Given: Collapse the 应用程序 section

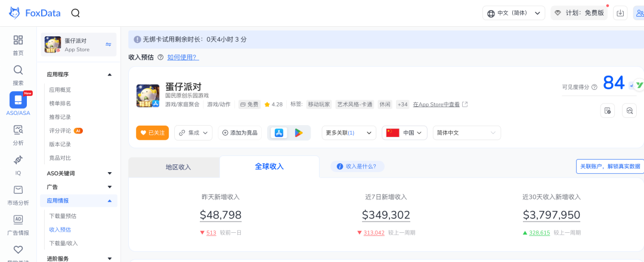Looking at the screenshot, I should pyautogui.click(x=110, y=74).
